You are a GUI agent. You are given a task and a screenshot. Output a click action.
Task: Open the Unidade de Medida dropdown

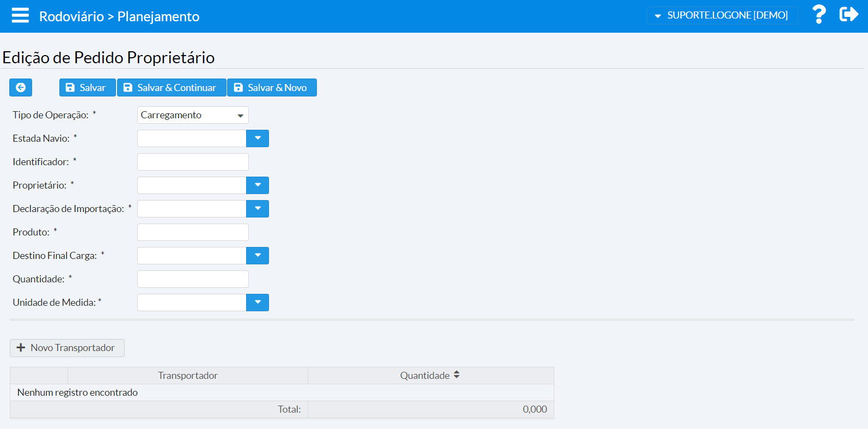click(x=258, y=303)
